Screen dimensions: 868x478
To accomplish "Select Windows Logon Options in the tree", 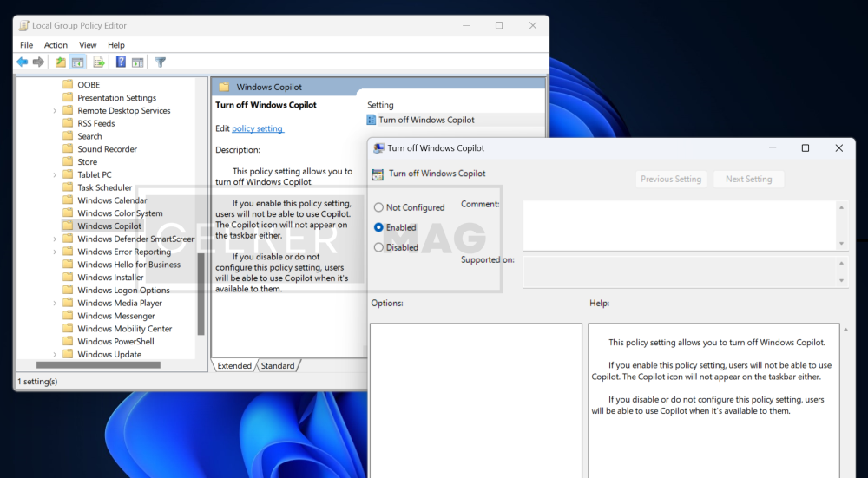I will point(123,290).
